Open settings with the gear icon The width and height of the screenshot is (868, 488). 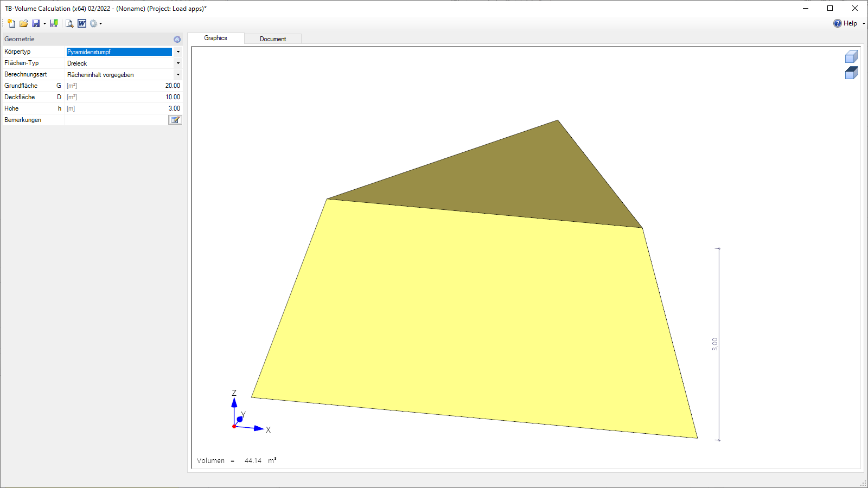tap(93, 23)
